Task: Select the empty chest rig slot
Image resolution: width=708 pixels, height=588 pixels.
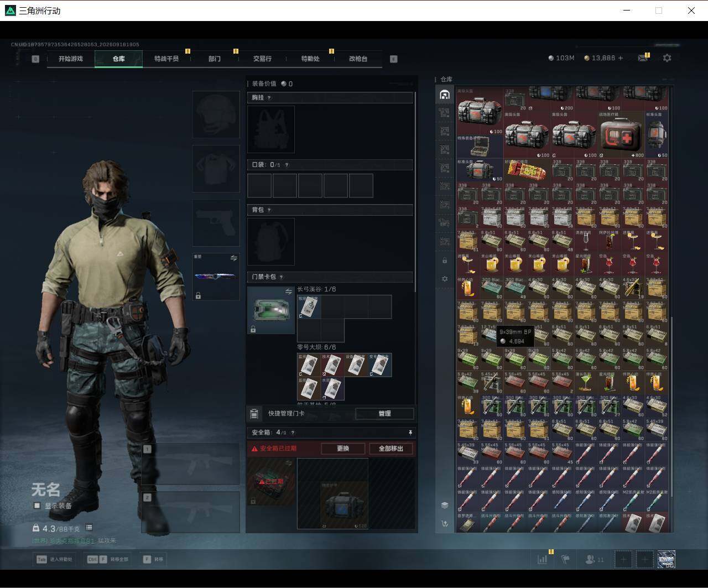Action: click(x=271, y=129)
